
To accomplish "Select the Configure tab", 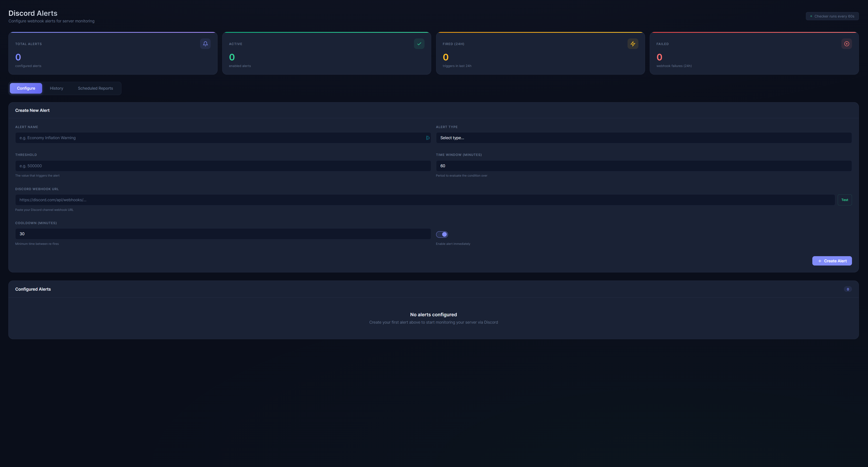I will point(26,88).
